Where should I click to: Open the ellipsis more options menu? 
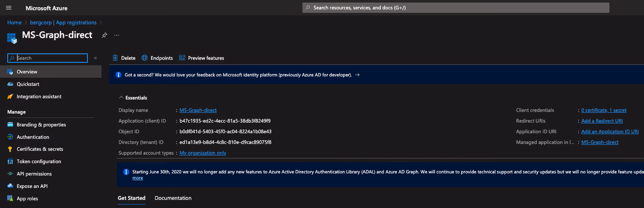pyautogui.click(x=116, y=35)
